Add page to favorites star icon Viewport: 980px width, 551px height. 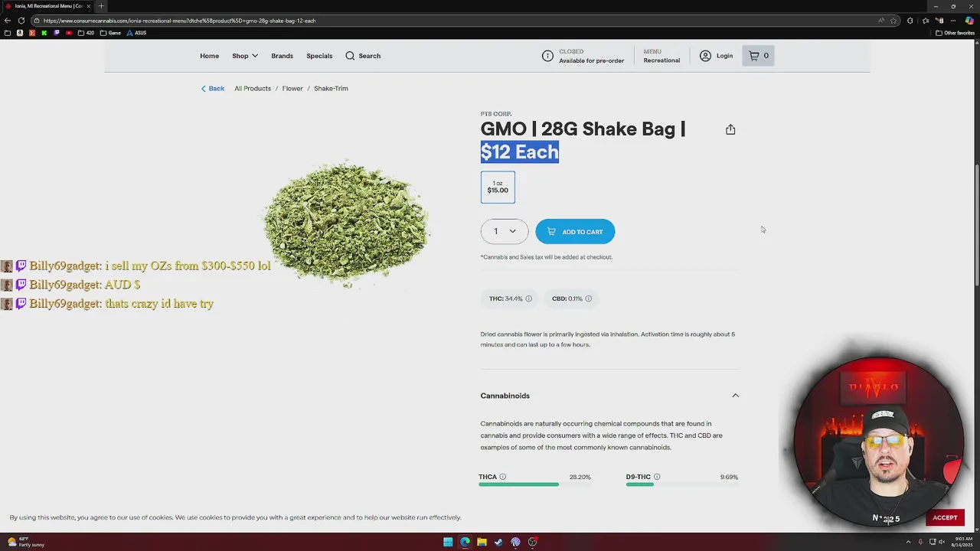point(893,21)
